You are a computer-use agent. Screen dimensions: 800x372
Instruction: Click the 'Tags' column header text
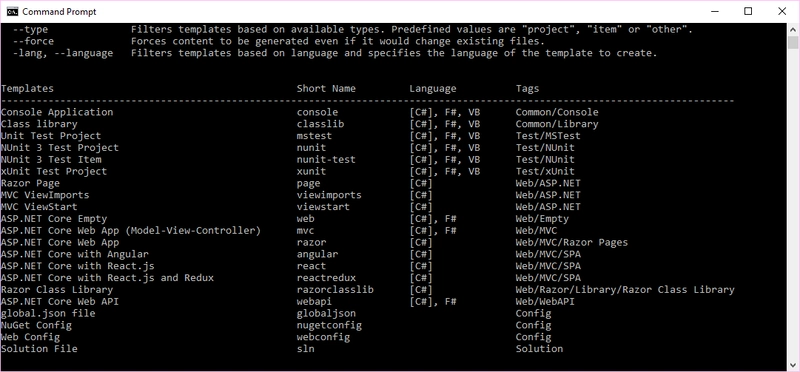click(x=527, y=89)
